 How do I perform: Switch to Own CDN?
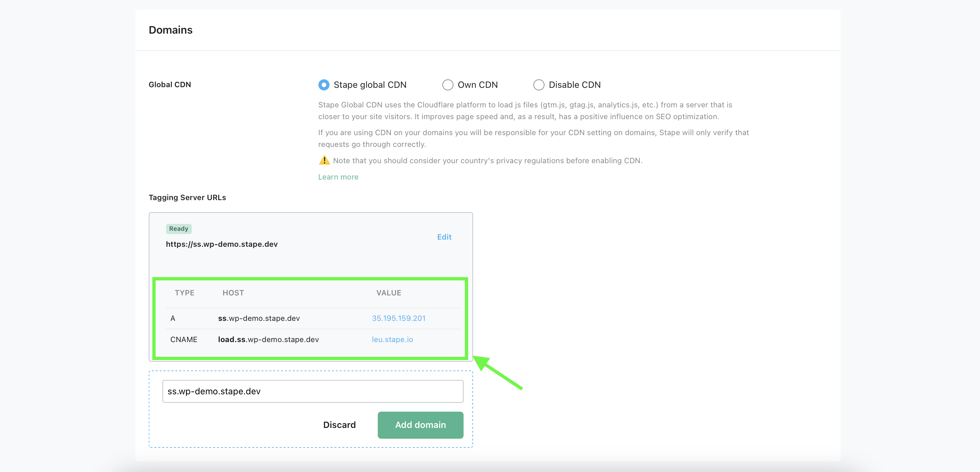pos(448,85)
